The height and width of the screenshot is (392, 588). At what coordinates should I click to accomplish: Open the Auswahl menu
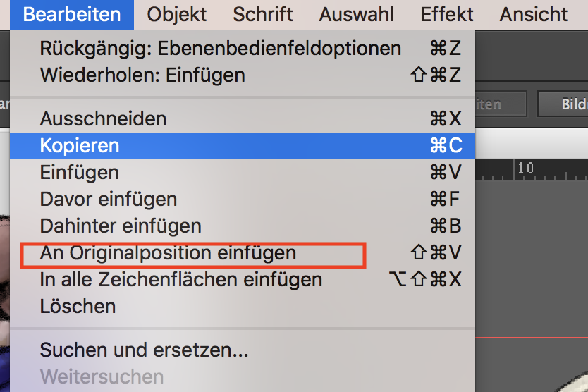[x=356, y=15]
